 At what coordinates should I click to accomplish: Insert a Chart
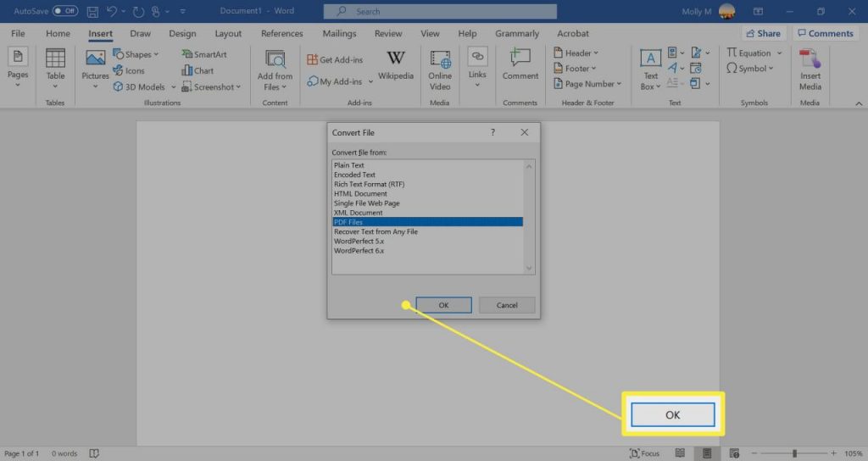198,71
